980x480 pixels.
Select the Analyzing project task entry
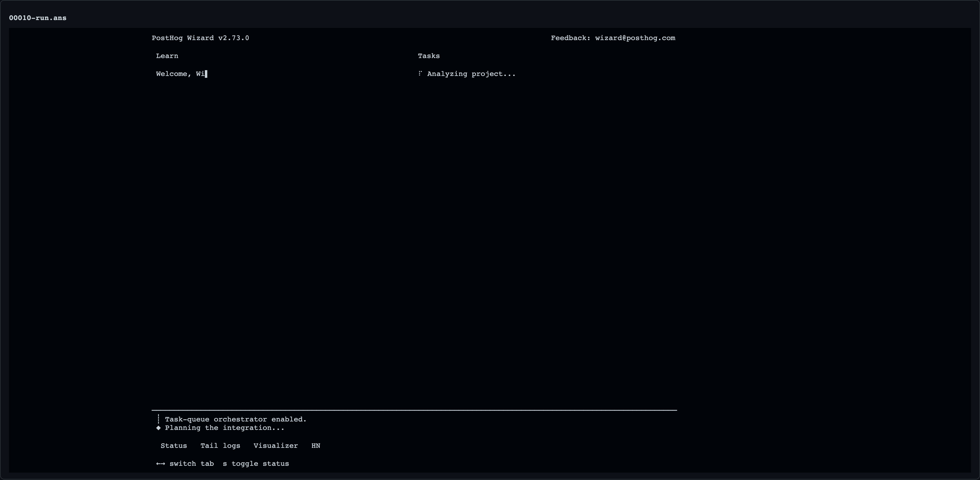pyautogui.click(x=467, y=74)
